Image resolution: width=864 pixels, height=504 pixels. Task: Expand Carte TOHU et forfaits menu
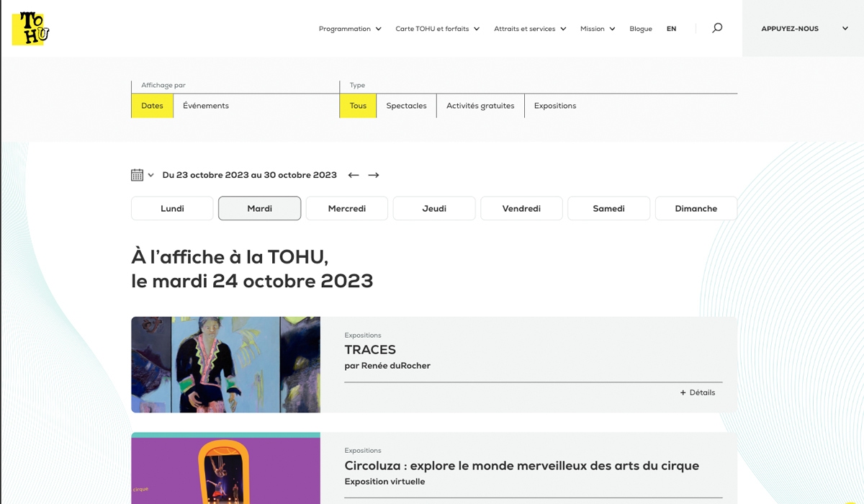438,29
